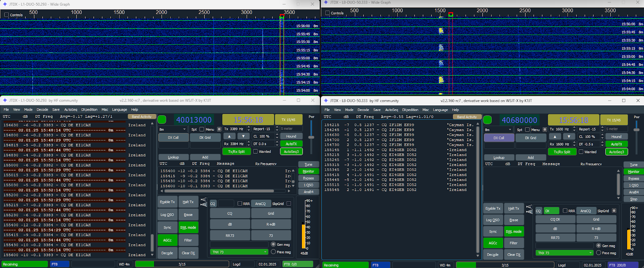Click lower antenna direction icon in L1-DUO window
The height and width of the screenshot is (268, 644).
point(203,205)
